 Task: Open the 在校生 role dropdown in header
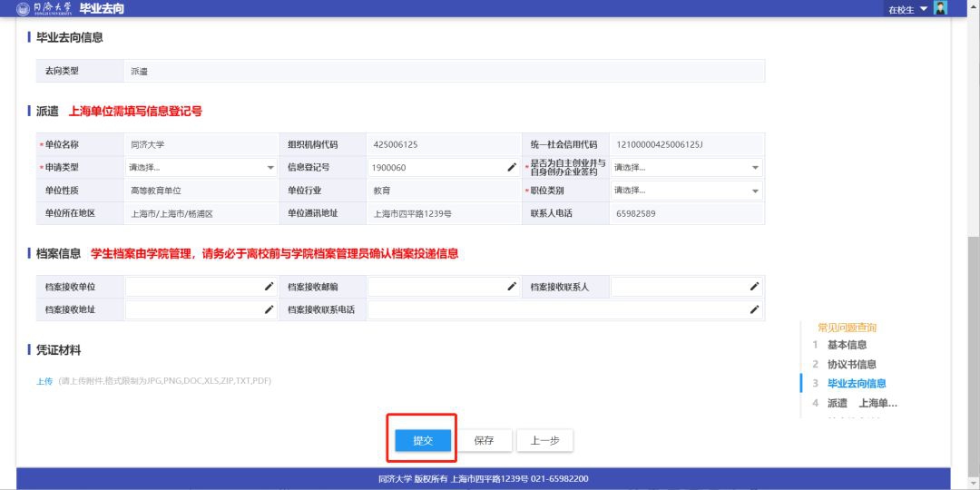pos(908,9)
